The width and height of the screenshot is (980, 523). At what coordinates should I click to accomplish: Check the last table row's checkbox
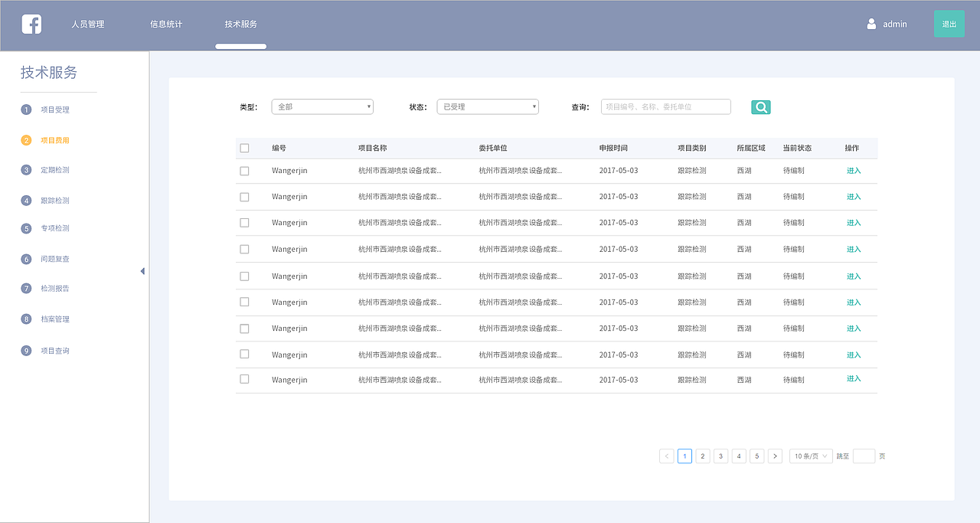[x=244, y=378]
